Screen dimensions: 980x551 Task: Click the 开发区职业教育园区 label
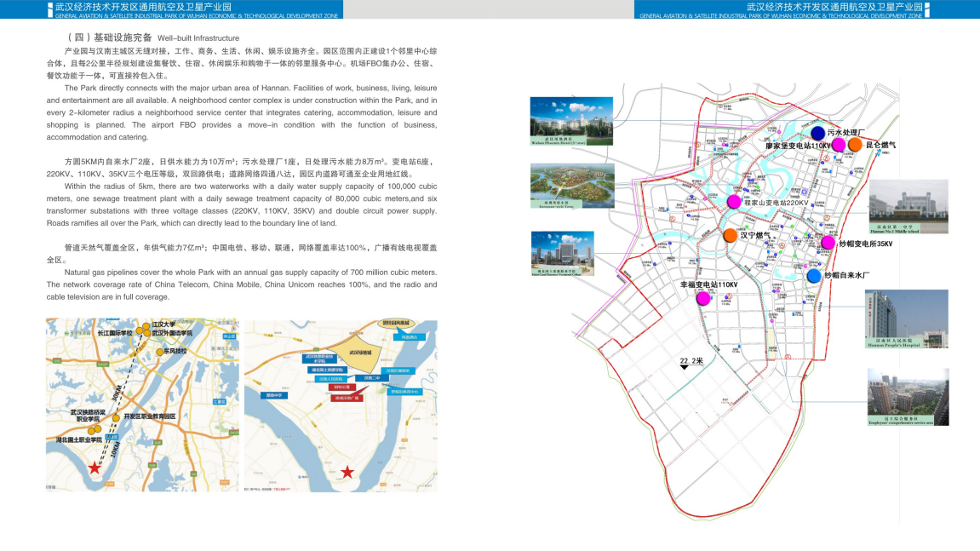click(x=149, y=416)
